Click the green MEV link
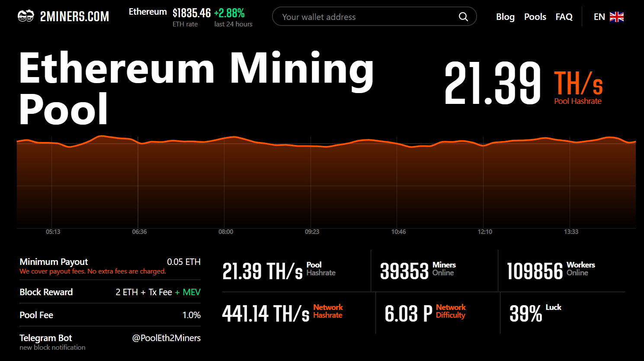This screenshot has width=644, height=361. pos(192,292)
